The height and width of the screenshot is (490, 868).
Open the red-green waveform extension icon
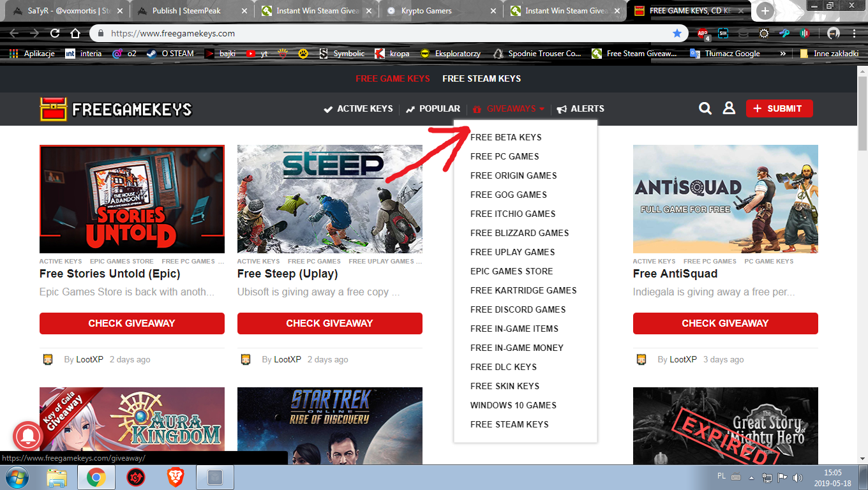[805, 33]
